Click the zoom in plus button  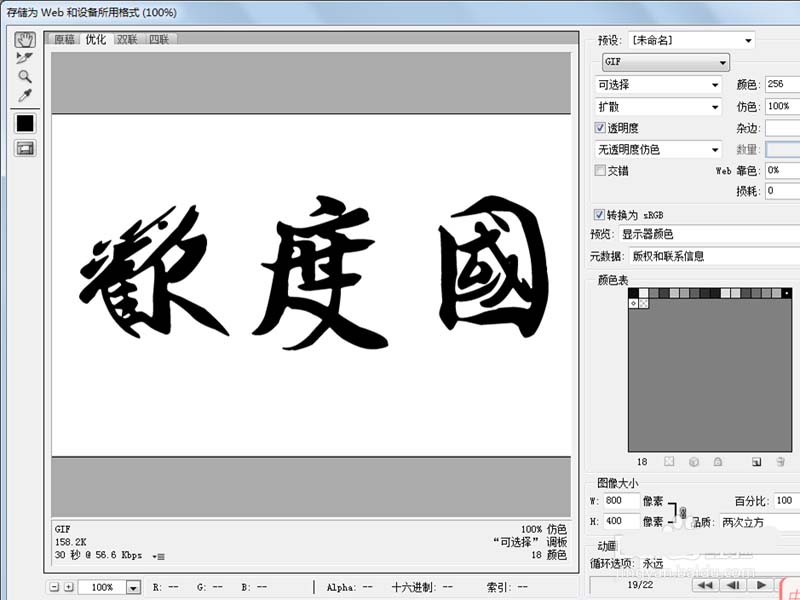tap(69, 587)
